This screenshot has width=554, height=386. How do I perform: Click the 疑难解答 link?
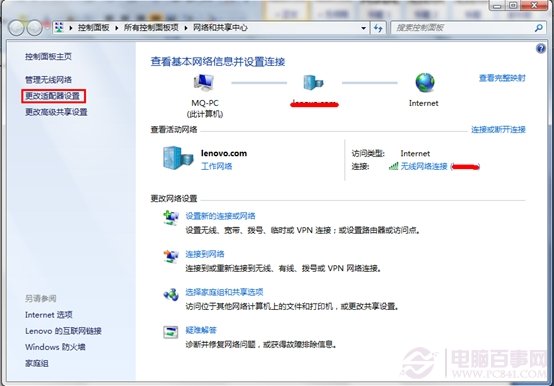click(201, 330)
